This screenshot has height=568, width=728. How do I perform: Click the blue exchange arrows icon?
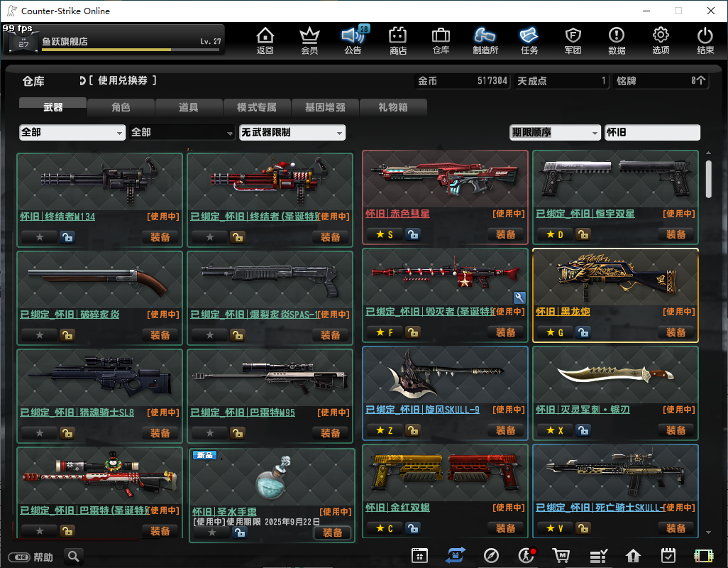click(x=456, y=555)
